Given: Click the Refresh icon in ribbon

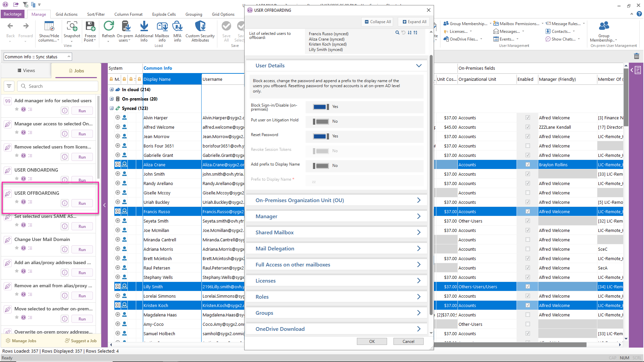Looking at the screenshot, I should click(108, 26).
